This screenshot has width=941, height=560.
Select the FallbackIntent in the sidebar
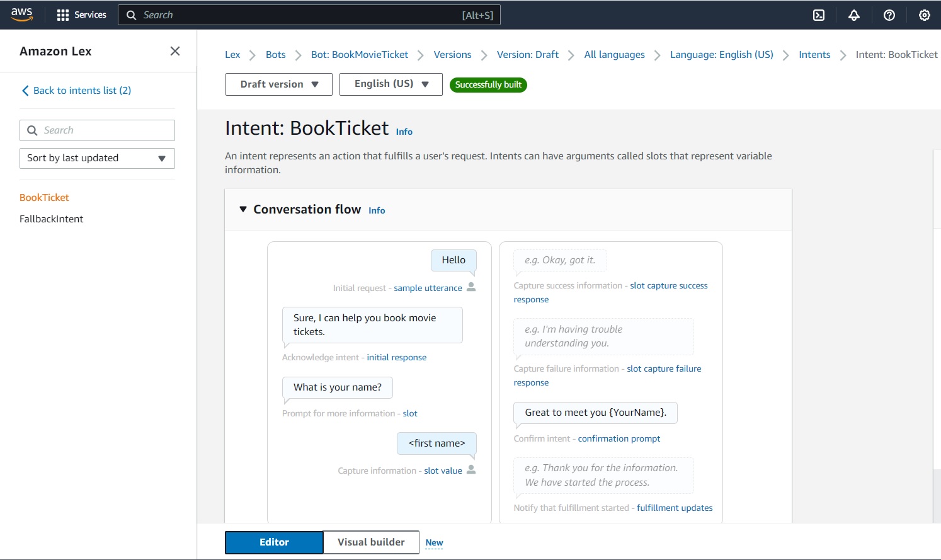[x=51, y=219]
